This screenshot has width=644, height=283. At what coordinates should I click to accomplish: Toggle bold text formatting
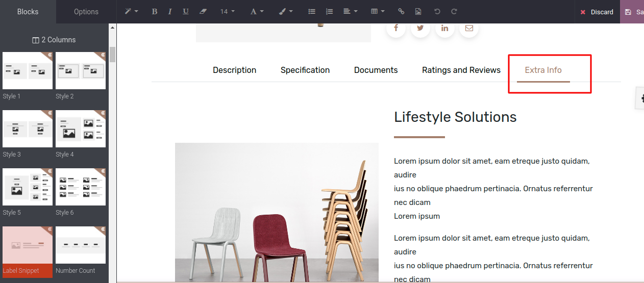[x=155, y=12]
